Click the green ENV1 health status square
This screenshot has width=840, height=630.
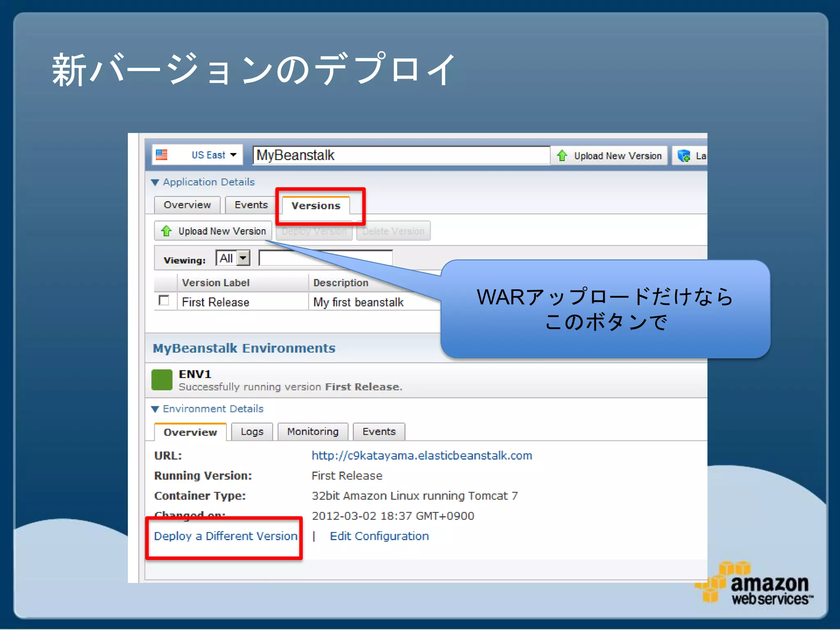point(162,380)
